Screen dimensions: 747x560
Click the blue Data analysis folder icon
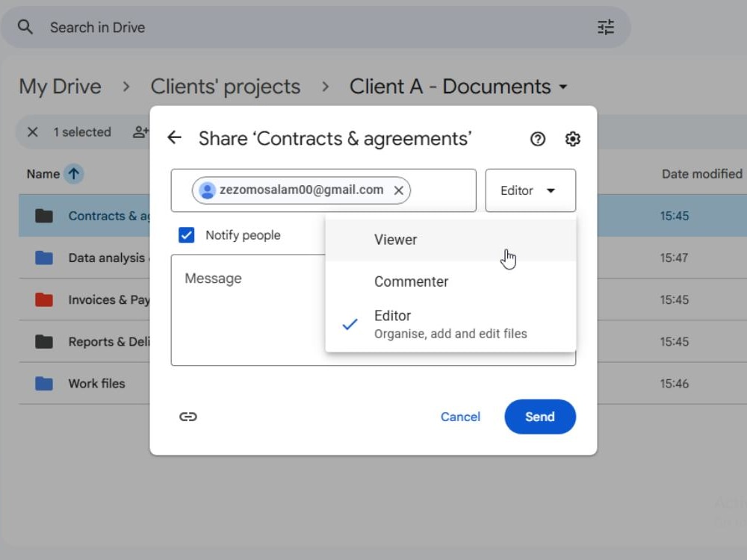(44, 258)
